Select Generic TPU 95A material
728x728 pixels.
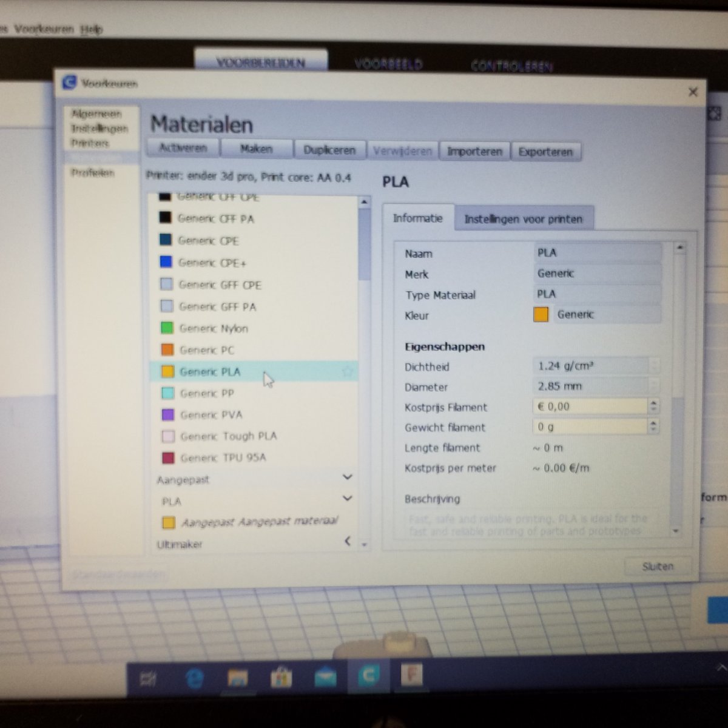(254, 457)
